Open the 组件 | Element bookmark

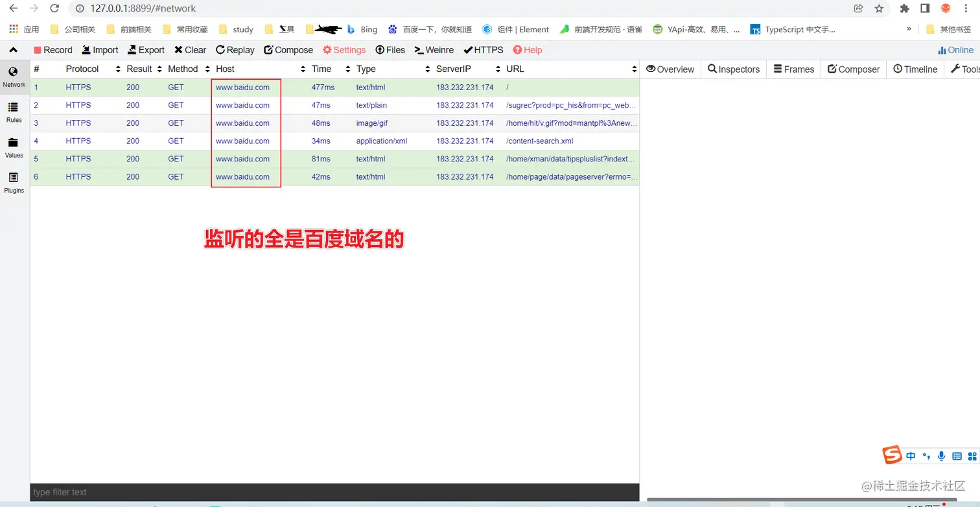pyautogui.click(x=516, y=29)
